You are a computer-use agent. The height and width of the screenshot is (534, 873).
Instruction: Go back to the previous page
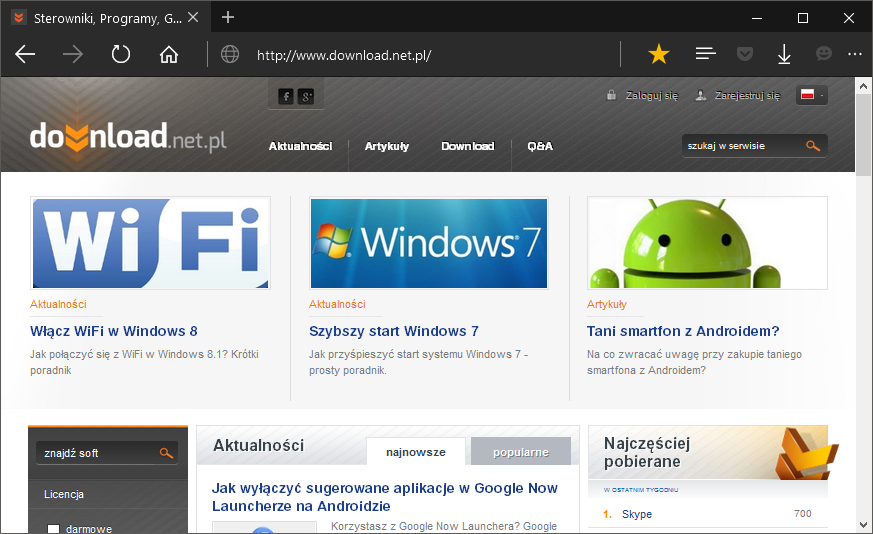(x=25, y=55)
